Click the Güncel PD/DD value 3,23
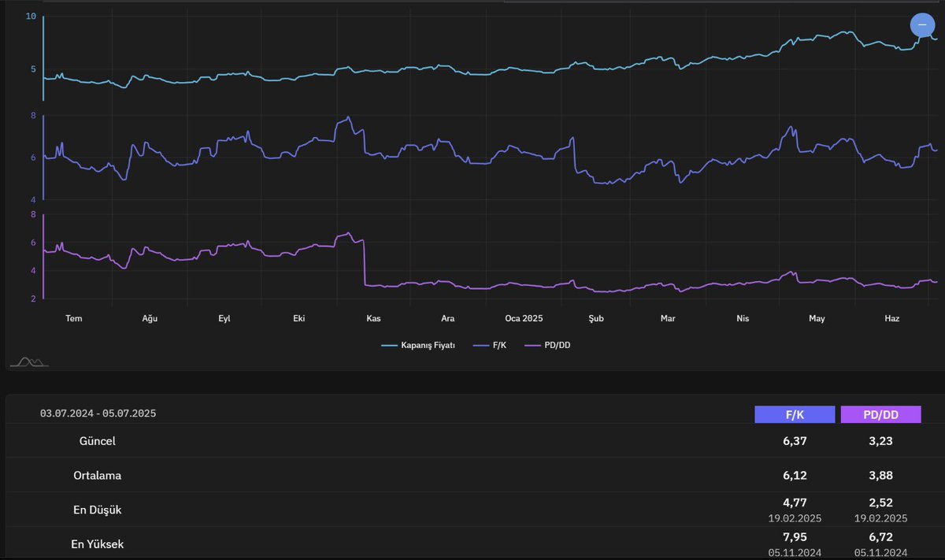Image resolution: width=945 pixels, height=560 pixels. click(x=880, y=441)
